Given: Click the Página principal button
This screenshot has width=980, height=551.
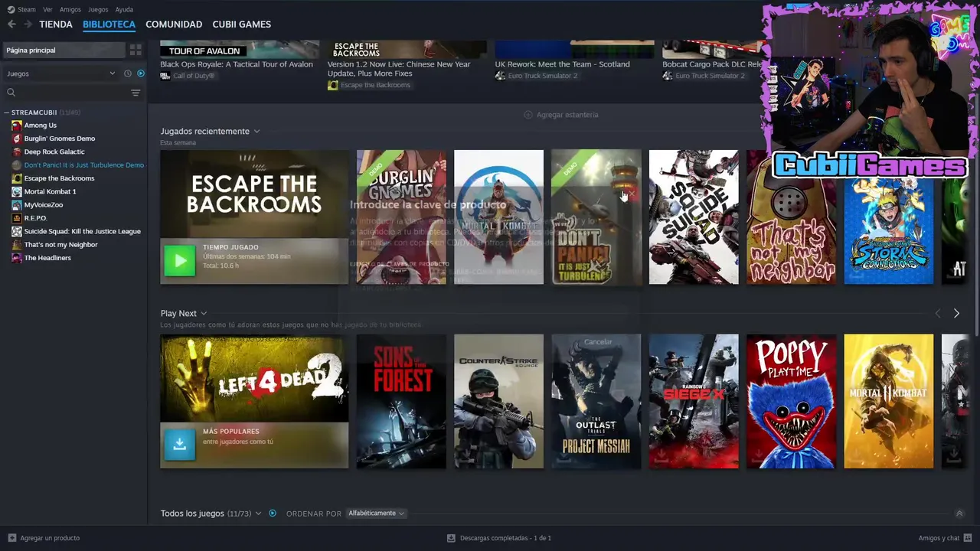Looking at the screenshot, I should pos(64,50).
